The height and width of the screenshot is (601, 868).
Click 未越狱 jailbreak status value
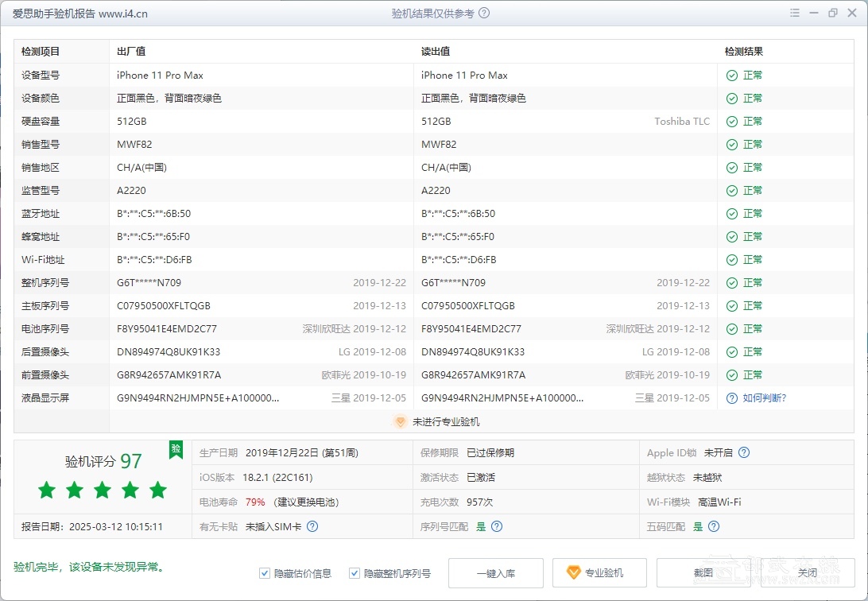click(x=707, y=478)
